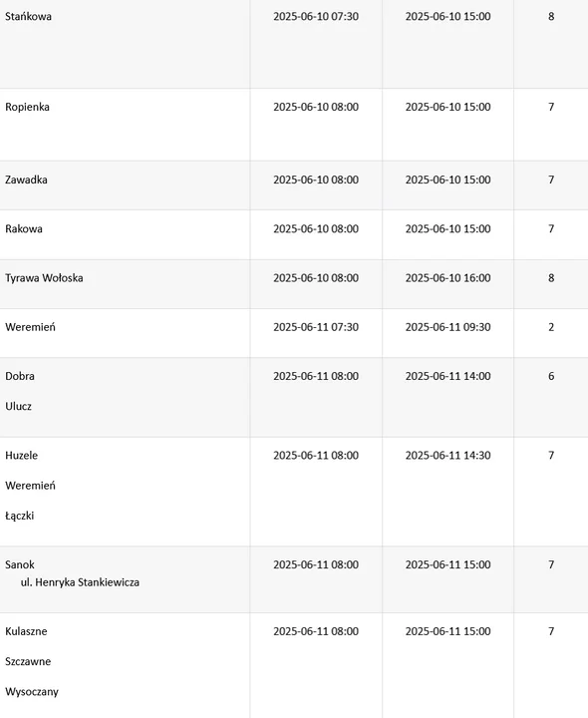Click end time 2025-06-11 14:30

448,455
